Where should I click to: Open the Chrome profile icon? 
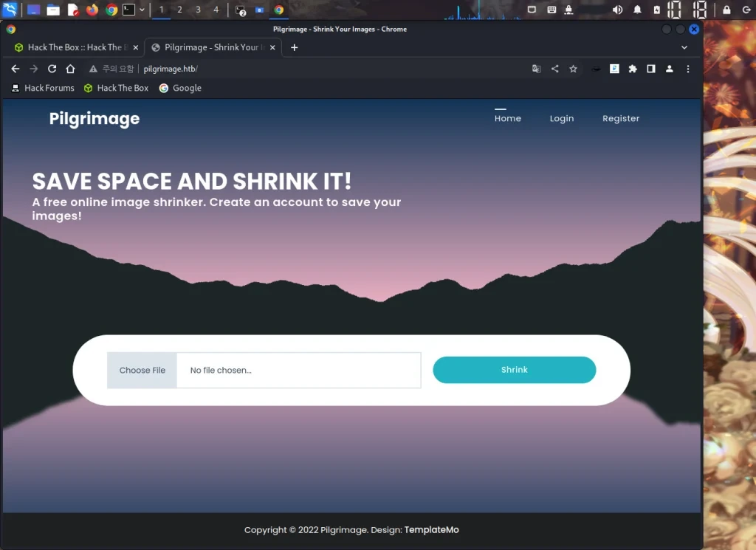[669, 69]
